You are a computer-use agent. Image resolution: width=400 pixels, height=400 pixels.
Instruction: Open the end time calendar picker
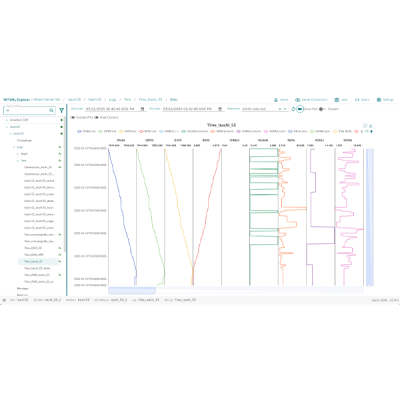click(220, 109)
